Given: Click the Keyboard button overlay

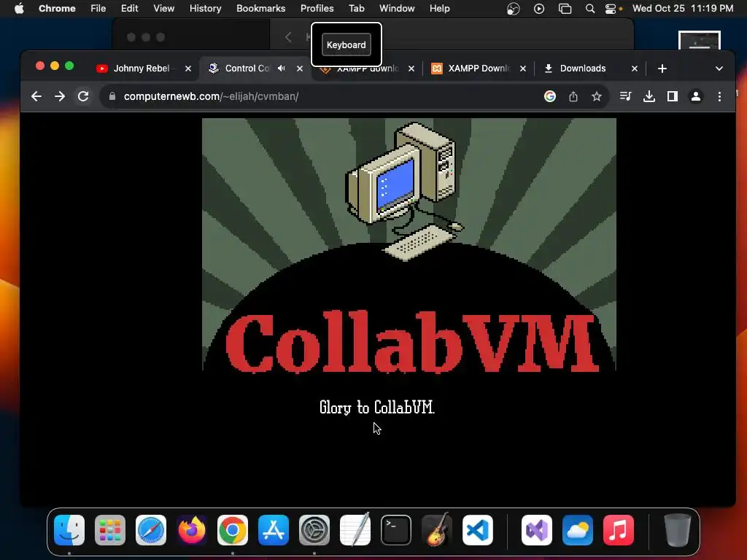Looking at the screenshot, I should point(347,44).
